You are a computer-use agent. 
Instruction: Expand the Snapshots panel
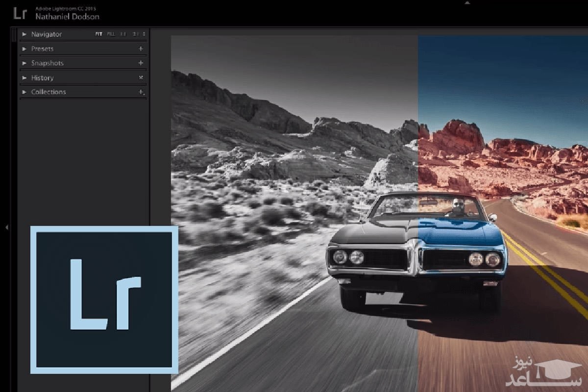[x=24, y=63]
